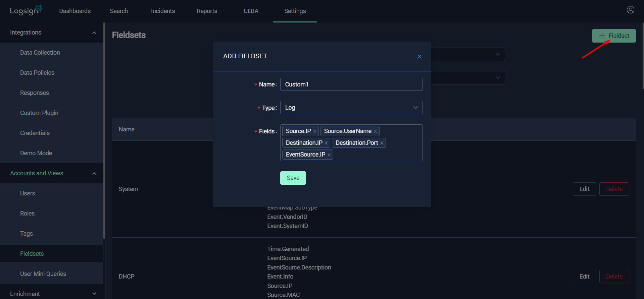Image resolution: width=644 pixels, height=299 pixels.
Task: Open Demo Mode in the sidebar
Action: 36,153
